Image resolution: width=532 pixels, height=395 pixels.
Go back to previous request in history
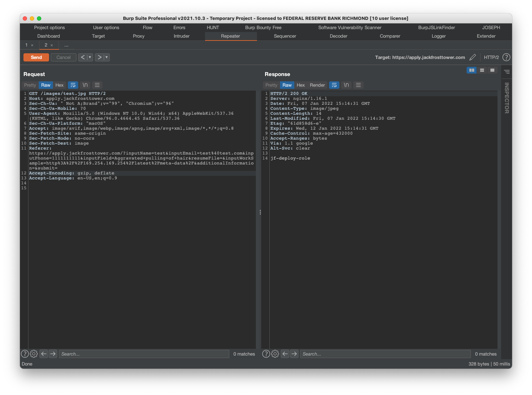pos(82,57)
